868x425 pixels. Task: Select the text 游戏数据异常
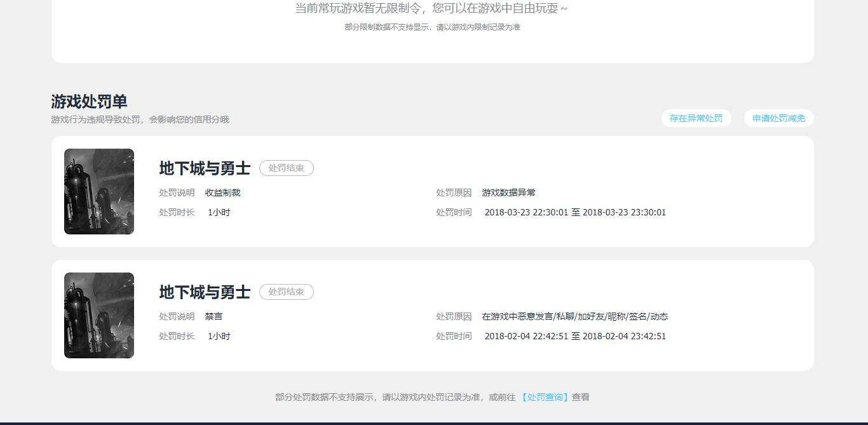pyautogui.click(x=508, y=192)
